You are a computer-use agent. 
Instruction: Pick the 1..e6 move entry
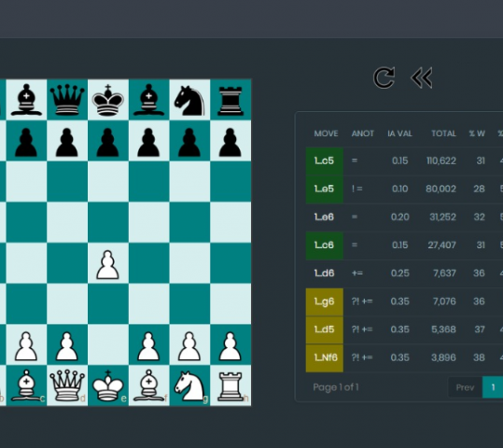325,217
